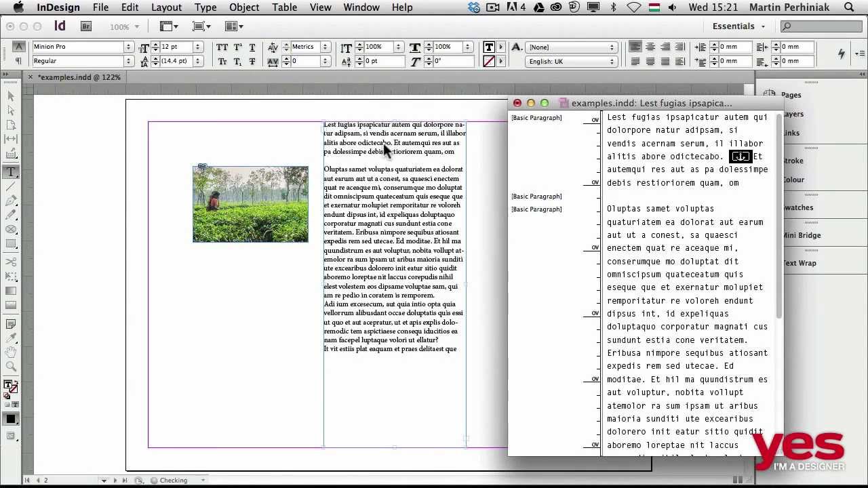Screen dimensions: 868x488
Task: Open the Text Wrap panel
Action: coord(800,263)
